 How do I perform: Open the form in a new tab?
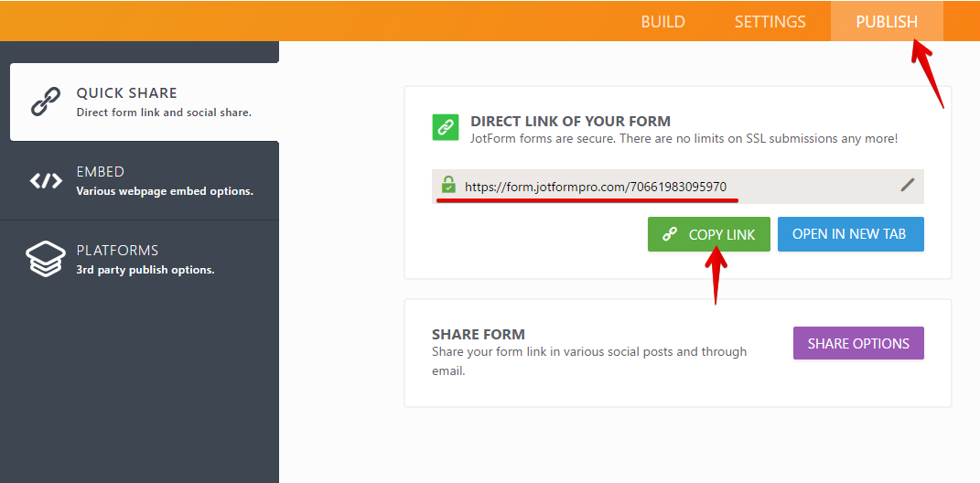pos(850,234)
